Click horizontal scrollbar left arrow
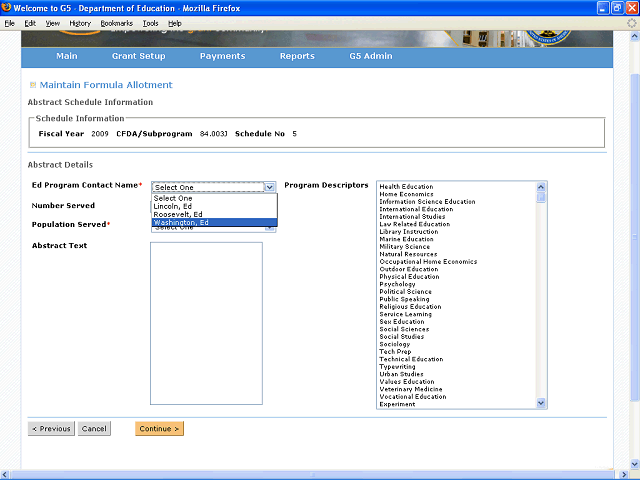This screenshot has width=640, height=480. (5, 475)
